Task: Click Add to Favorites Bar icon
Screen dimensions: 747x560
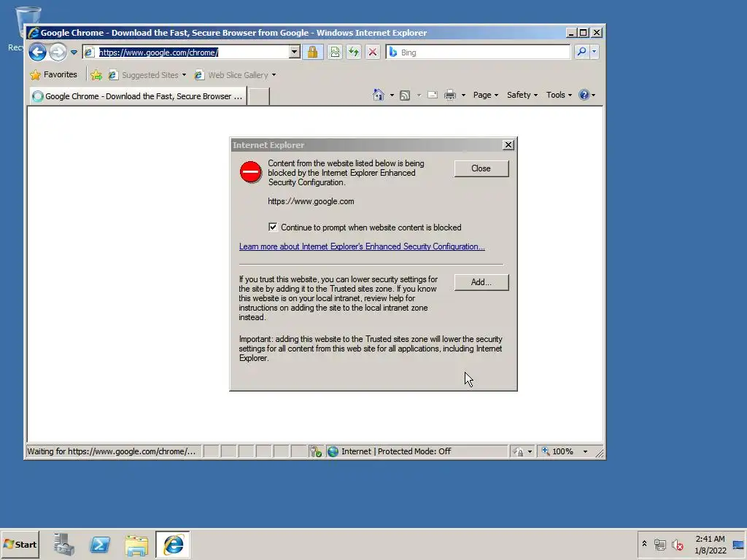Action: point(96,75)
